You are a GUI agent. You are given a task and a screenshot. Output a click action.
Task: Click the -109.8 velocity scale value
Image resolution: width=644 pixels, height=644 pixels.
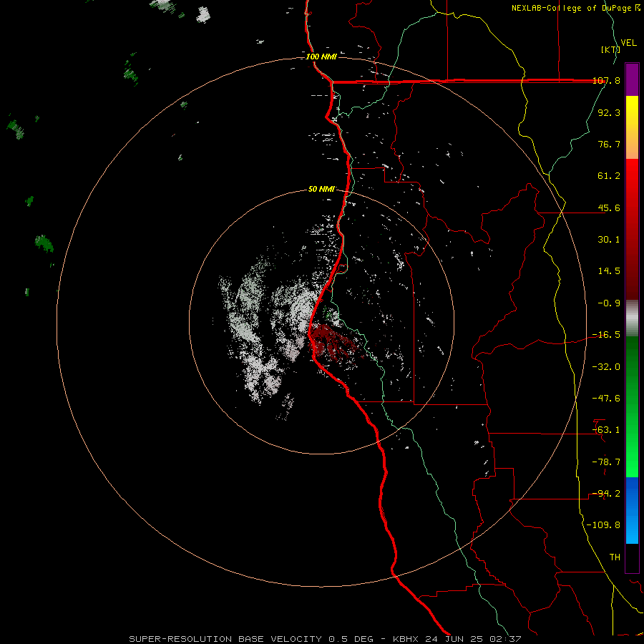click(604, 525)
